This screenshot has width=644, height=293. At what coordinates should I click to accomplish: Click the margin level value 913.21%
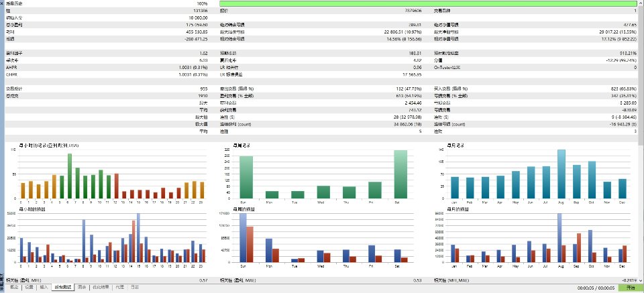tap(629, 54)
